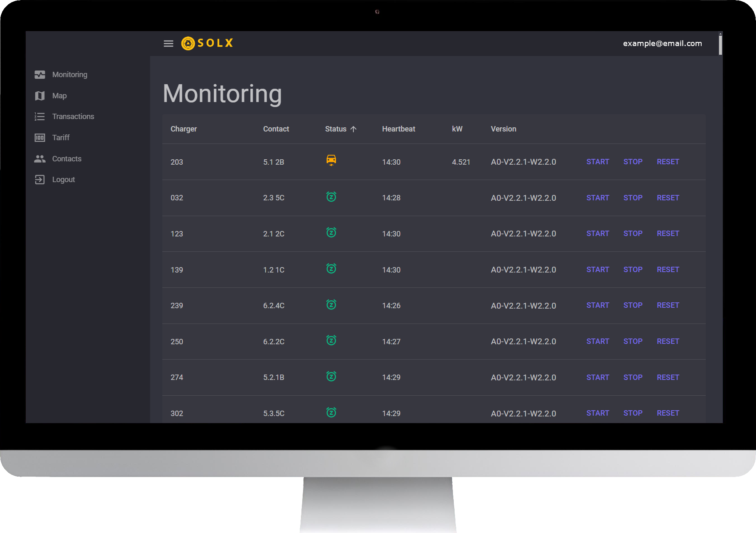Select version cell in charger 250 row
This screenshot has width=756, height=533.
[523, 342]
